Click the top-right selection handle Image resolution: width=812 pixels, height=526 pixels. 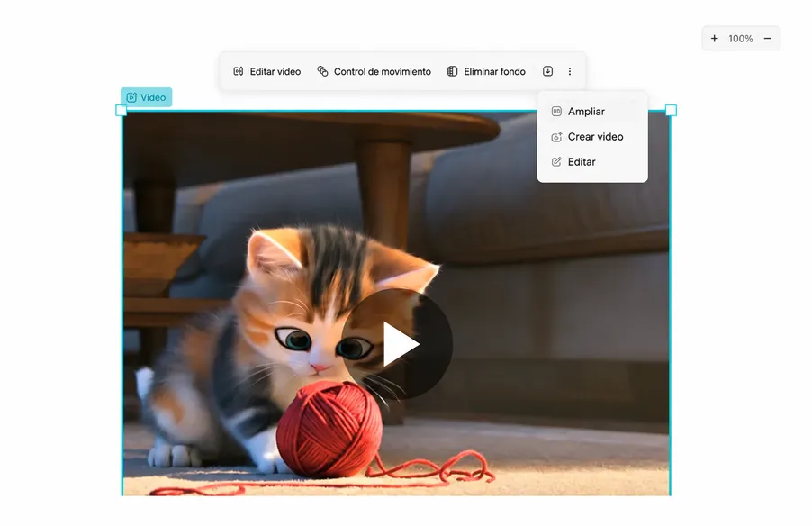671,111
